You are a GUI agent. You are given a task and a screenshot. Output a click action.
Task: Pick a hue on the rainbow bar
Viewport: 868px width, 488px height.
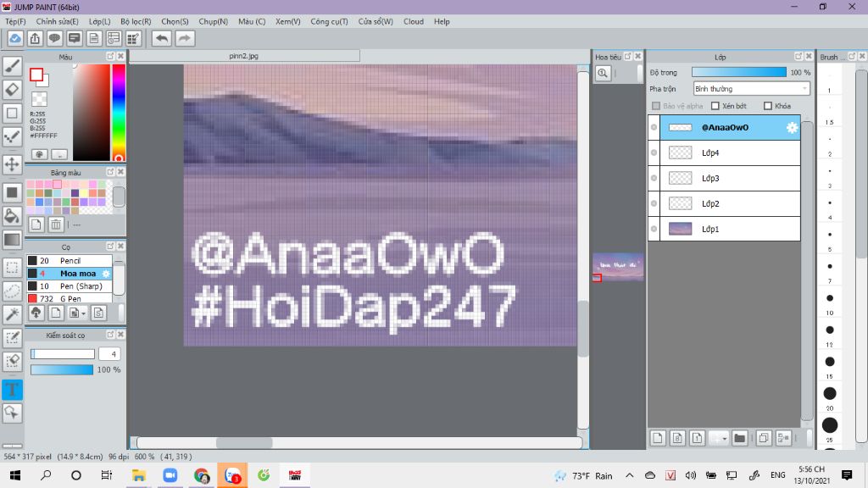click(119, 113)
